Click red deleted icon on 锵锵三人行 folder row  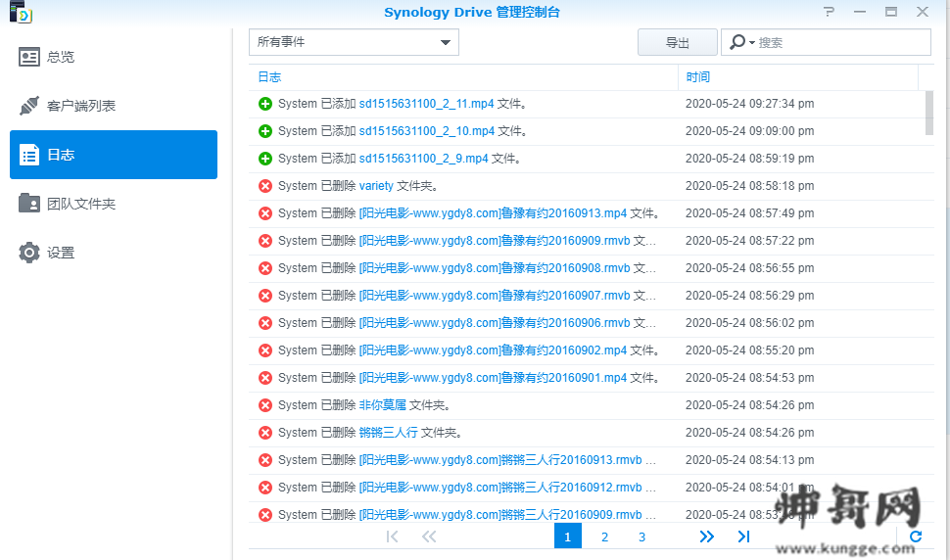point(265,433)
